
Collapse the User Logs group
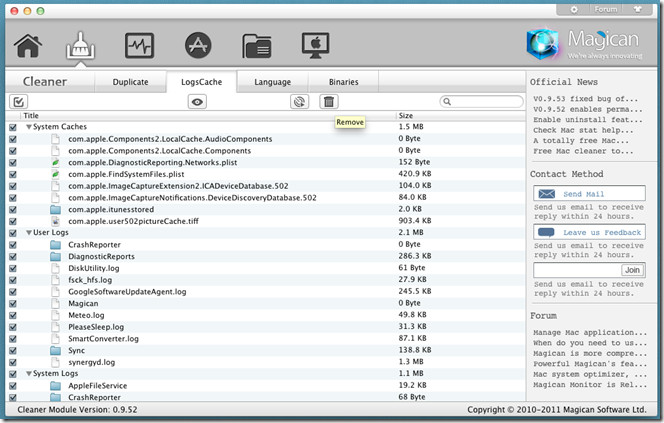click(29, 232)
